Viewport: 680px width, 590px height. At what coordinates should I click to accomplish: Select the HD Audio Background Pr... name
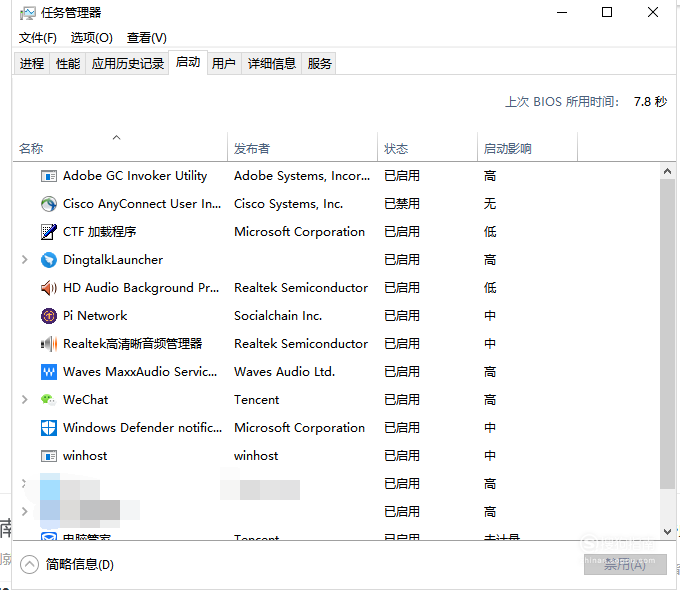[141, 288]
